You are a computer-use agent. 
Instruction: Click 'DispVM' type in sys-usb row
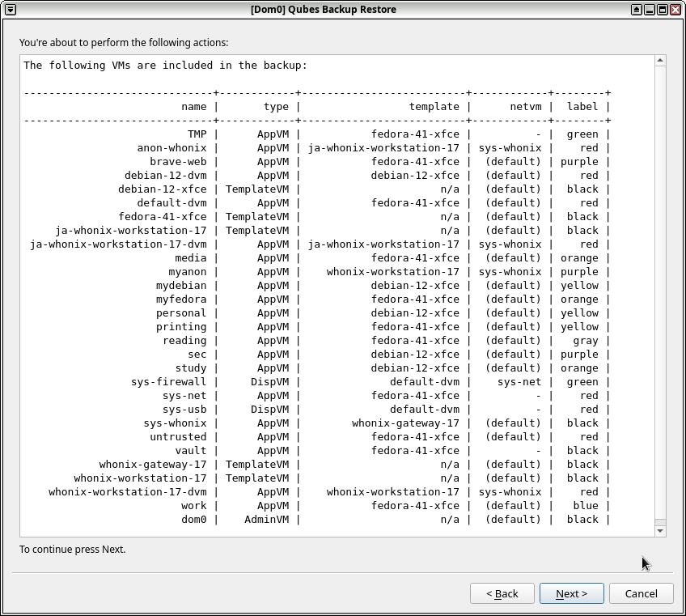(269, 410)
